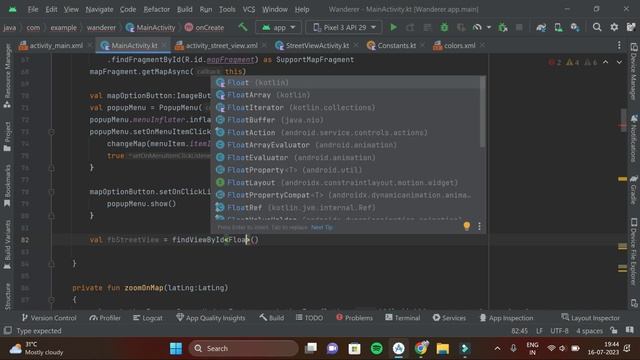The image size is (640, 360).
Task: Toggle the fold marker beside line 73
Action: pos(51,132)
